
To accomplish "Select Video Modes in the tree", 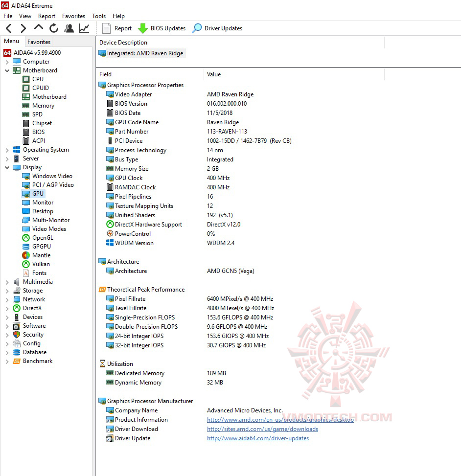I will 49,229.
